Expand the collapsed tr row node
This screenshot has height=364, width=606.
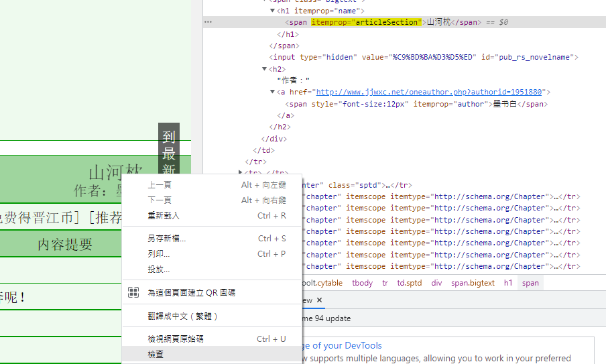241,172
